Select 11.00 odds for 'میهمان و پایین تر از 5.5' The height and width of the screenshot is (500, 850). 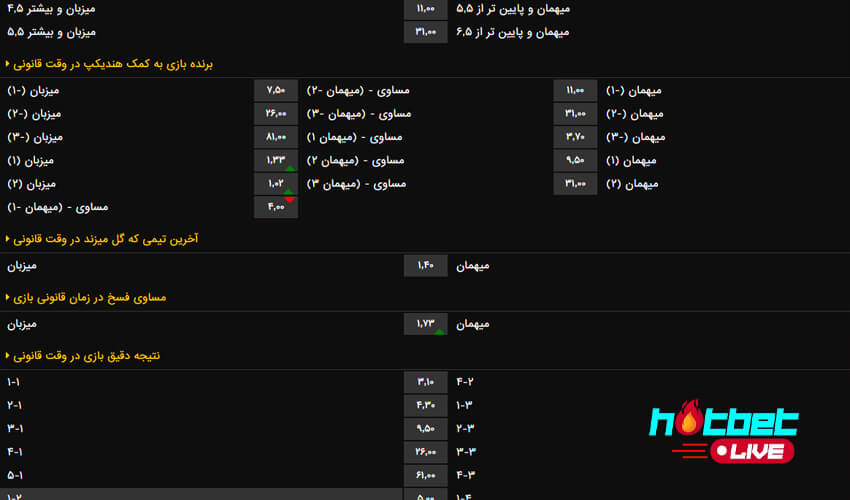425,8
